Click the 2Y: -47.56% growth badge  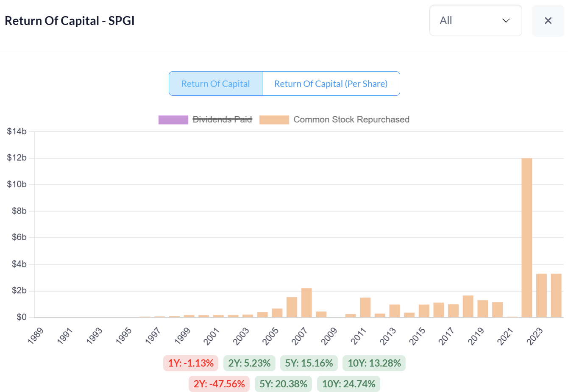coord(219,384)
